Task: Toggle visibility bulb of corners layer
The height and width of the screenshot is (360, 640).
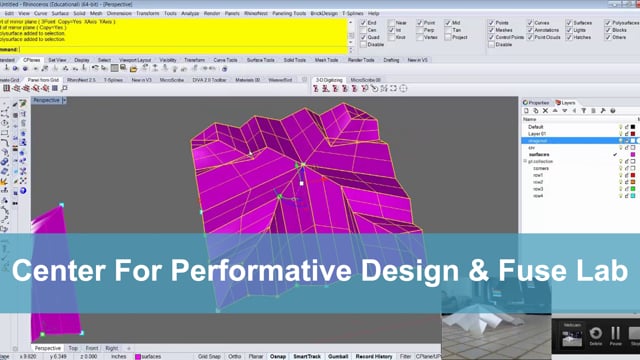Action: [x=620, y=168]
